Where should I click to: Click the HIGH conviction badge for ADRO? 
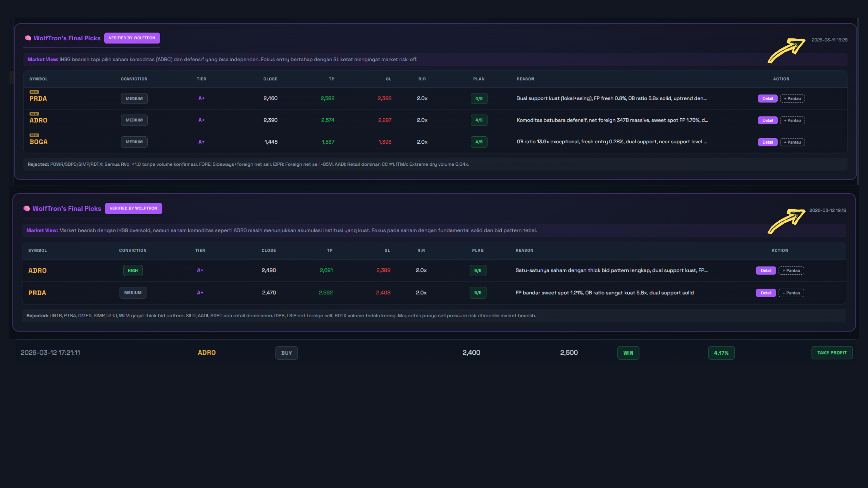133,270
